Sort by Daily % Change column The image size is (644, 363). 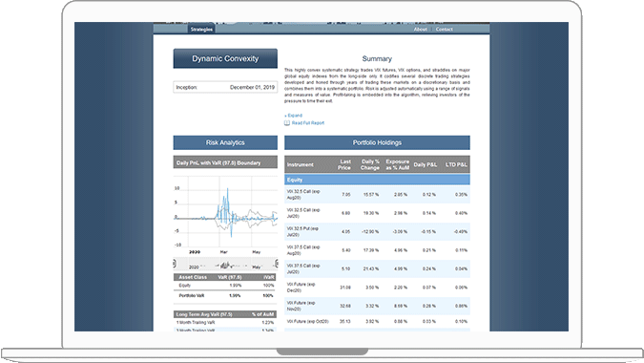point(370,164)
